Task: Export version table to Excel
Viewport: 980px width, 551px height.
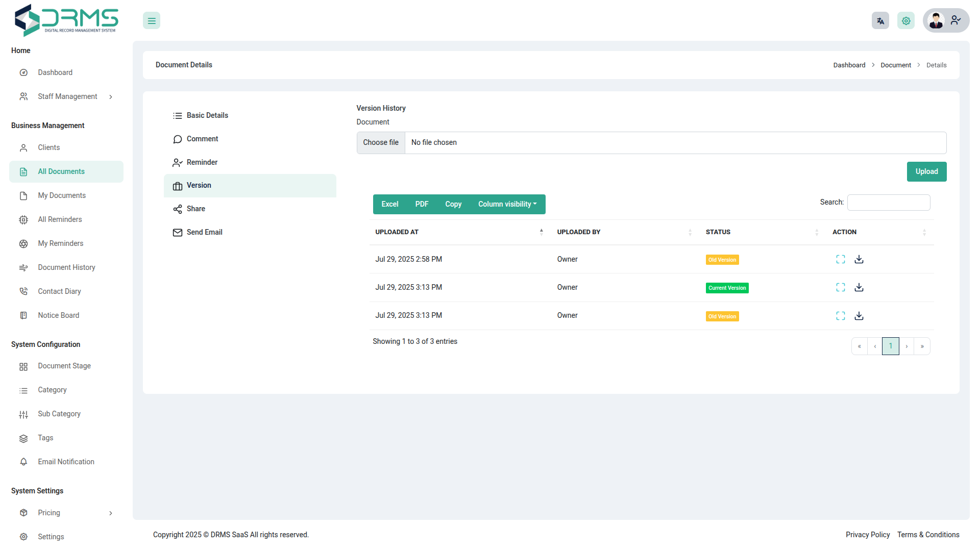Action: point(389,204)
